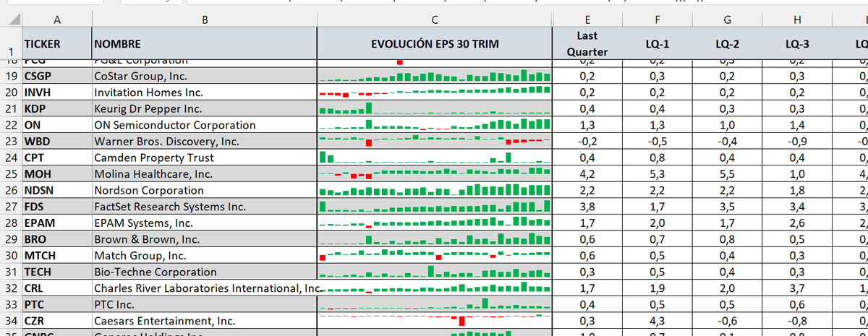Select row 19 header
Viewport: 868px width, 336px height.
coord(11,76)
